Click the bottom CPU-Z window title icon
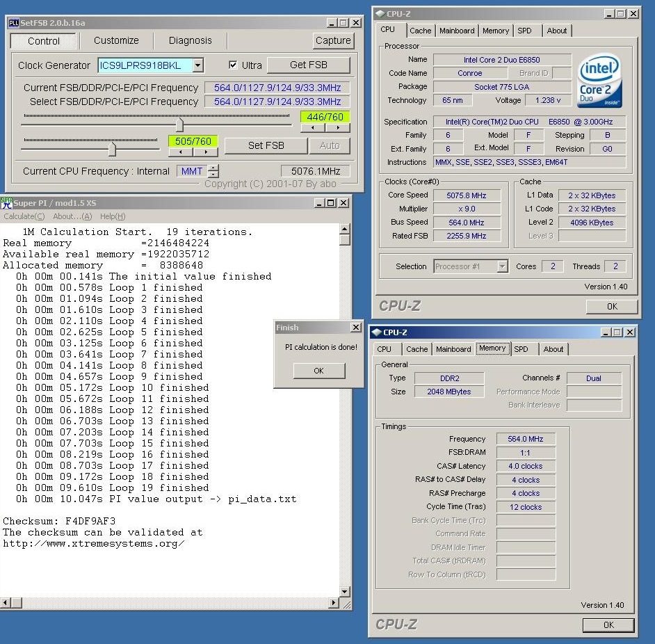 tap(376, 332)
